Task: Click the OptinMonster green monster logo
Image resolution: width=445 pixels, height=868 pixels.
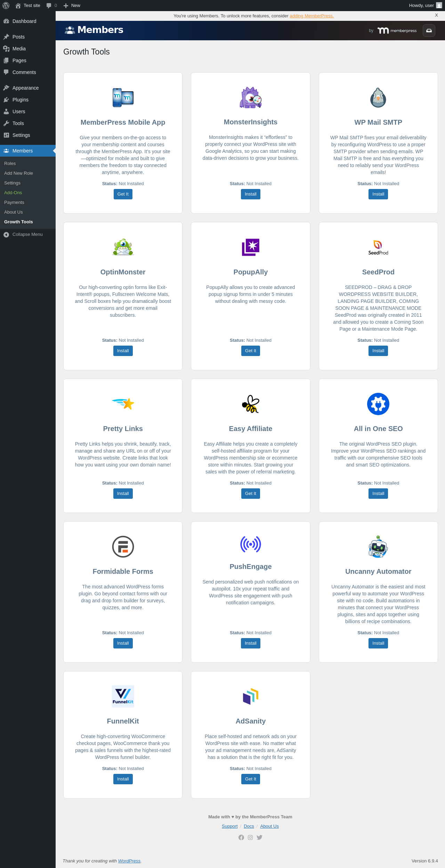Action: [x=123, y=247]
